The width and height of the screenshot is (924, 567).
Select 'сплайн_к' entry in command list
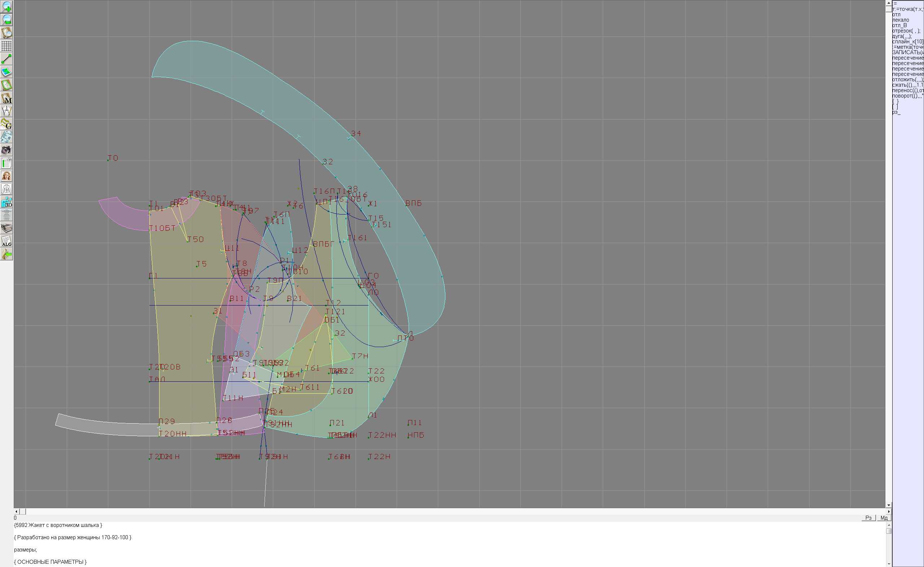click(x=907, y=42)
